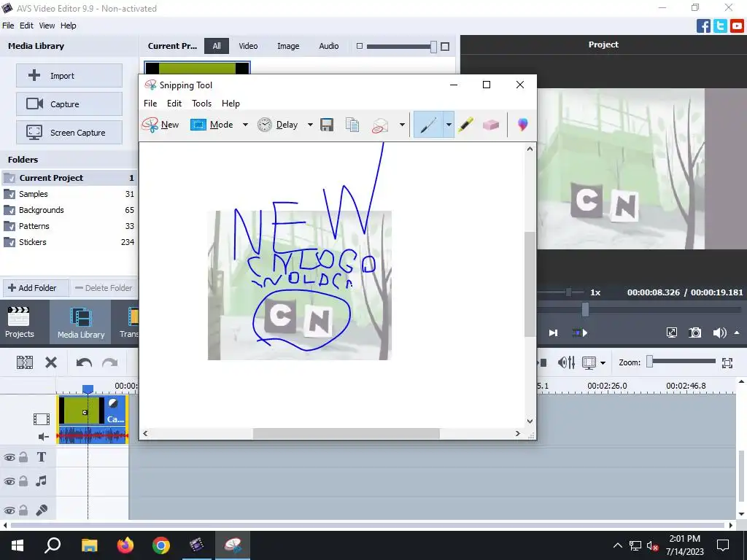
Task: Click the Redo arrow on timeline toolbar
Action: [110, 363]
